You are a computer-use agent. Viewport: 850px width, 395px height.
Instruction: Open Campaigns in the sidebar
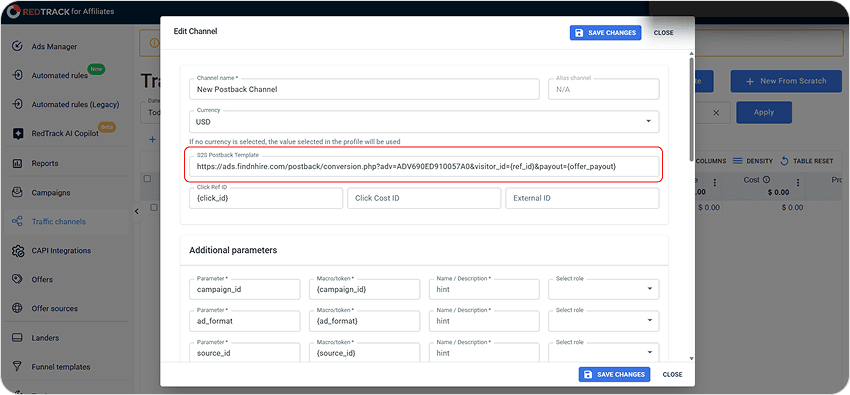[51, 192]
